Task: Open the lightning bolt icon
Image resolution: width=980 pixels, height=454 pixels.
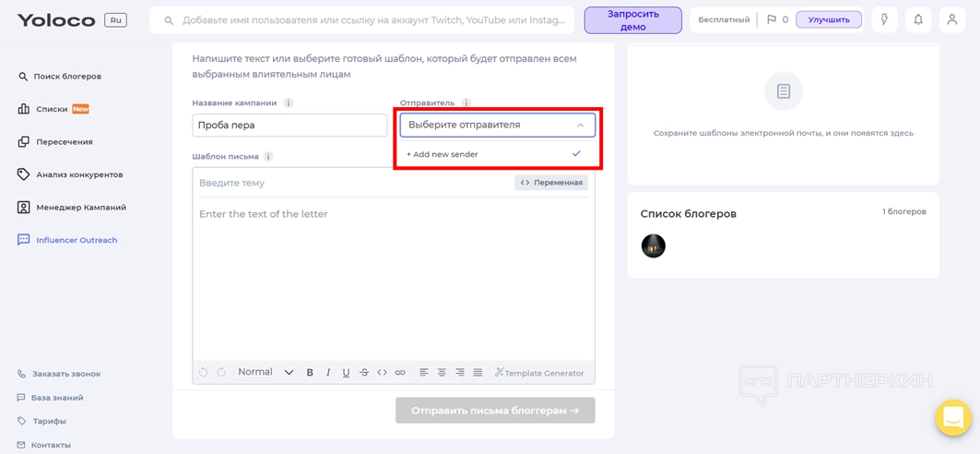Action: pos(884,20)
